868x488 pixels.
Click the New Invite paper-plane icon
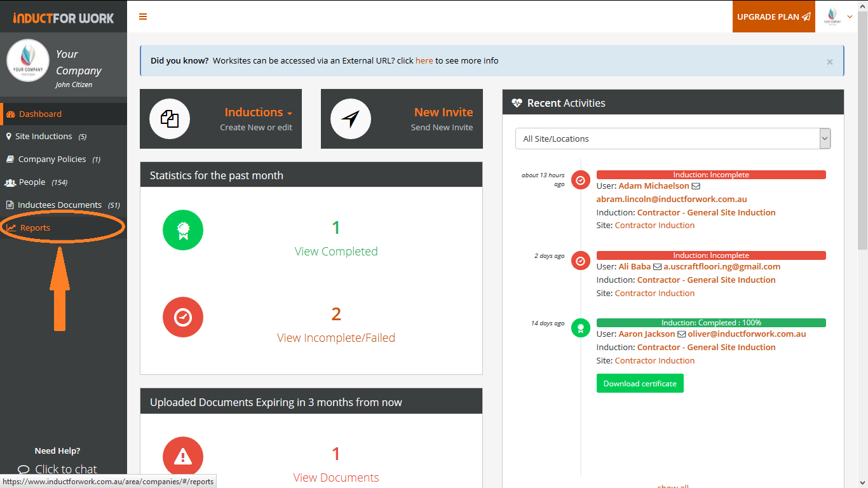tap(351, 119)
